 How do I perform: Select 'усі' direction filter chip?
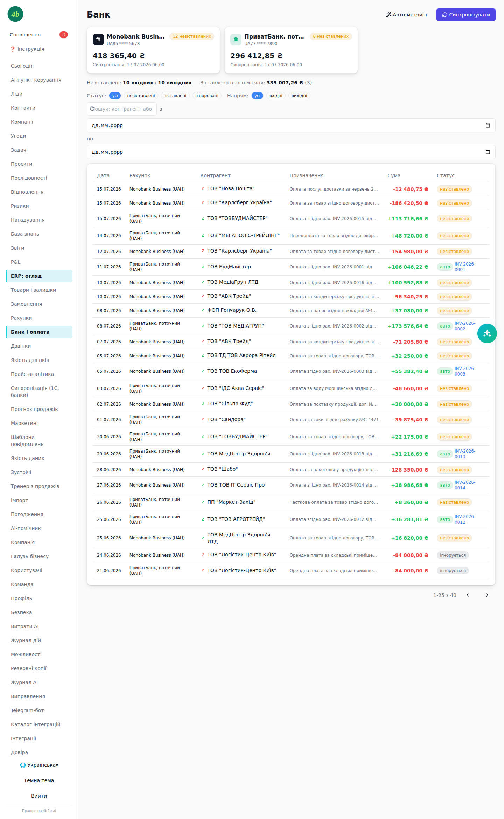[x=257, y=96]
